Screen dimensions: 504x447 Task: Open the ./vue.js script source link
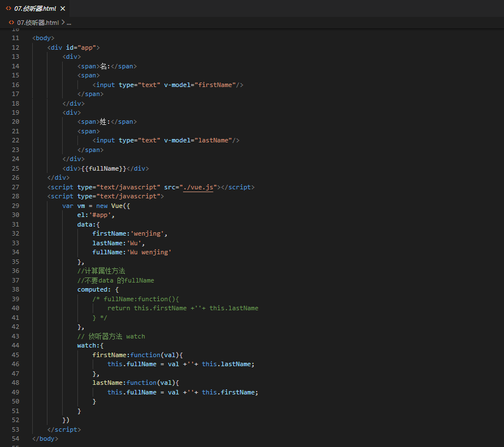point(198,187)
